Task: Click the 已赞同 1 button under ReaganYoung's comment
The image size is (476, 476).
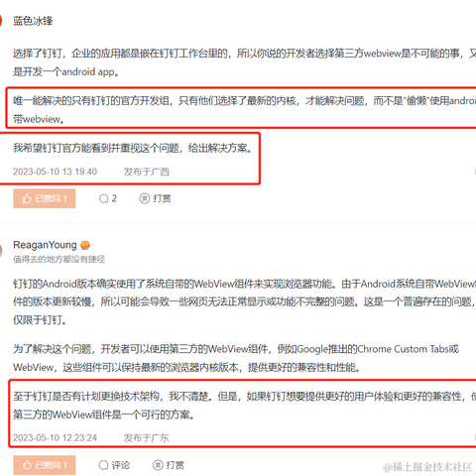Action: 45,465
